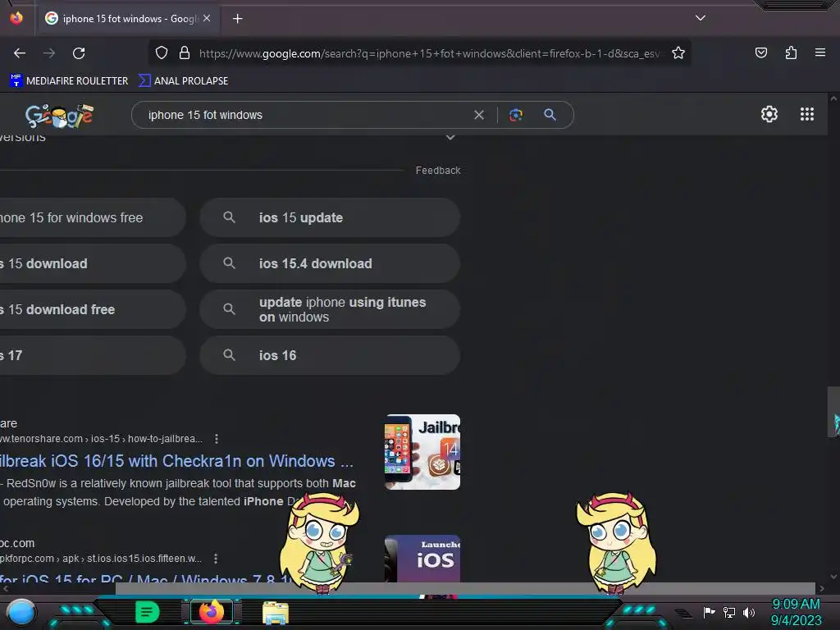Open options for tenorshare.com result

coord(217,439)
